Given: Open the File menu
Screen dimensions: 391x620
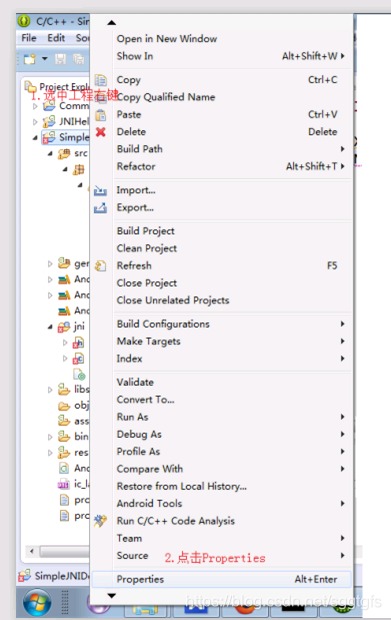Looking at the screenshot, I should (28, 38).
